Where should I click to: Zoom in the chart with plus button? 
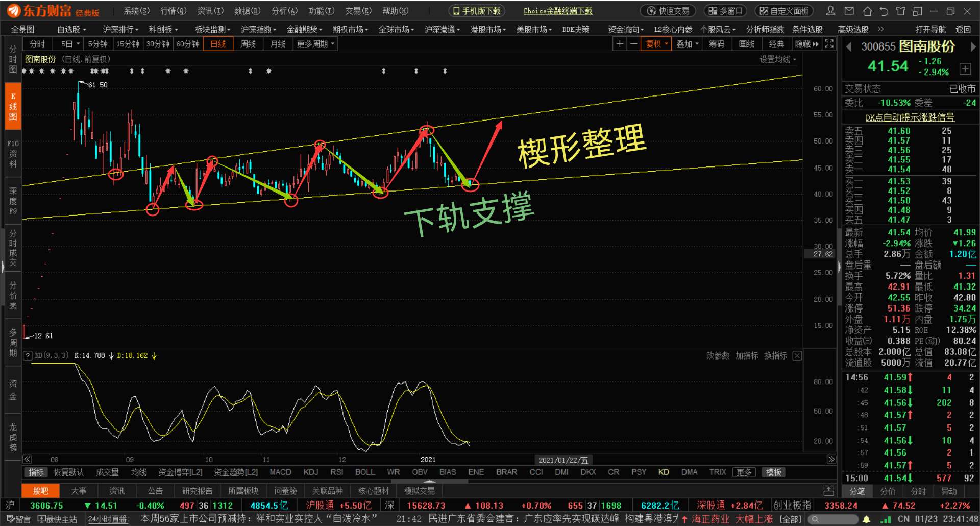(x=620, y=44)
